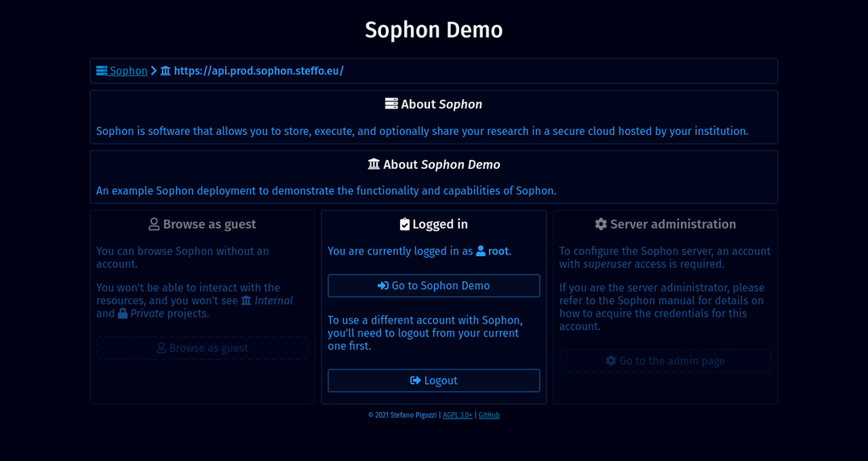This screenshot has height=461, width=868.
Task: Click the © 2021 Stefano Pigozzi footer text
Action: [403, 415]
